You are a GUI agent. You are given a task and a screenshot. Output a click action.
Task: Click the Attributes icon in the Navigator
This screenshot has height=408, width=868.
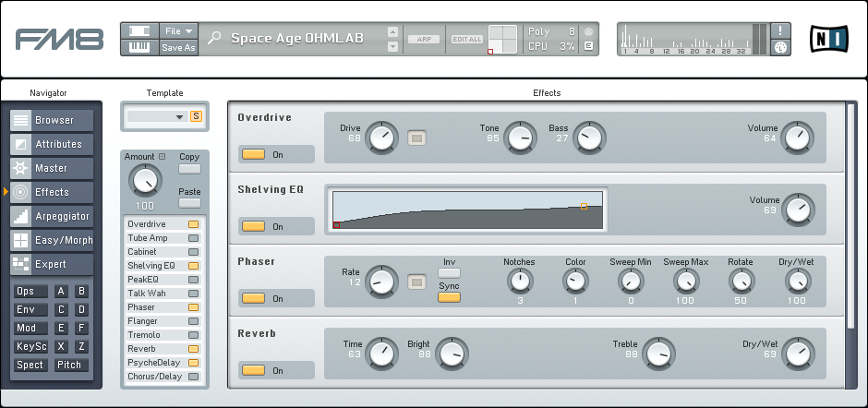click(21, 144)
